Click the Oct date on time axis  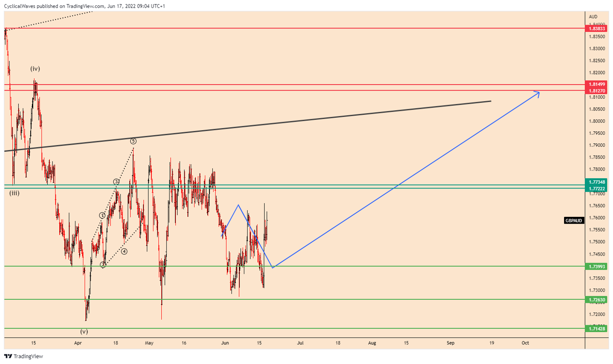click(525, 343)
